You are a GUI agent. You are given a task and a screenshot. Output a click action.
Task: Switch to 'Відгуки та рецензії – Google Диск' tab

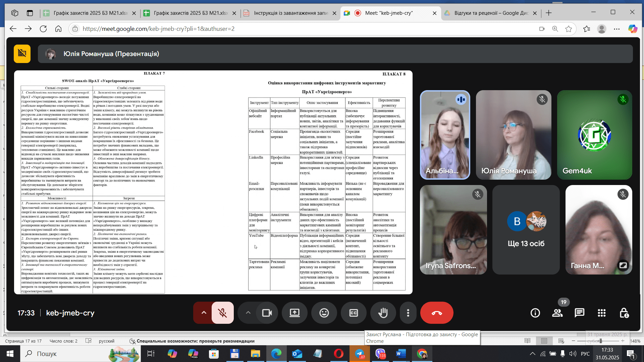(x=491, y=13)
